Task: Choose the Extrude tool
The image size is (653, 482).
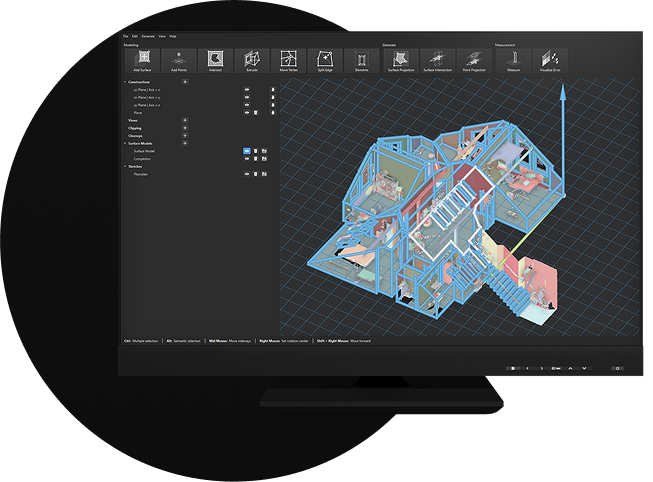Action: [252, 61]
